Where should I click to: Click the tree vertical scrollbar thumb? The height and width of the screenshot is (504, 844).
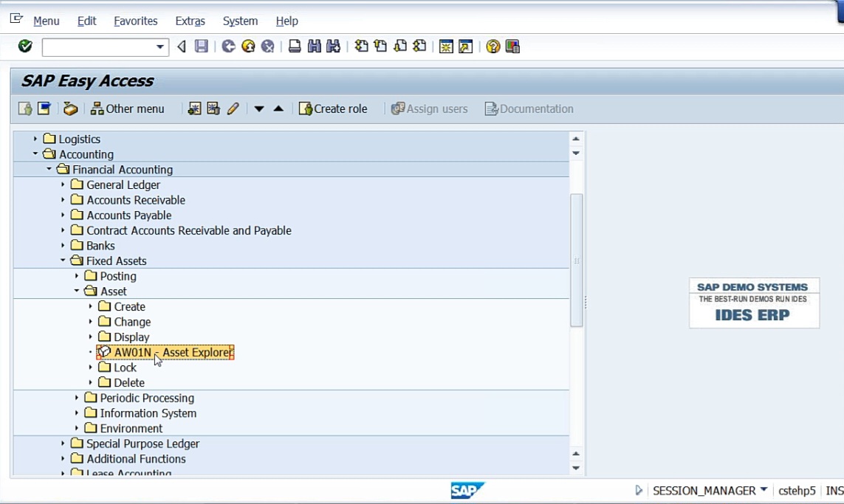point(577,260)
